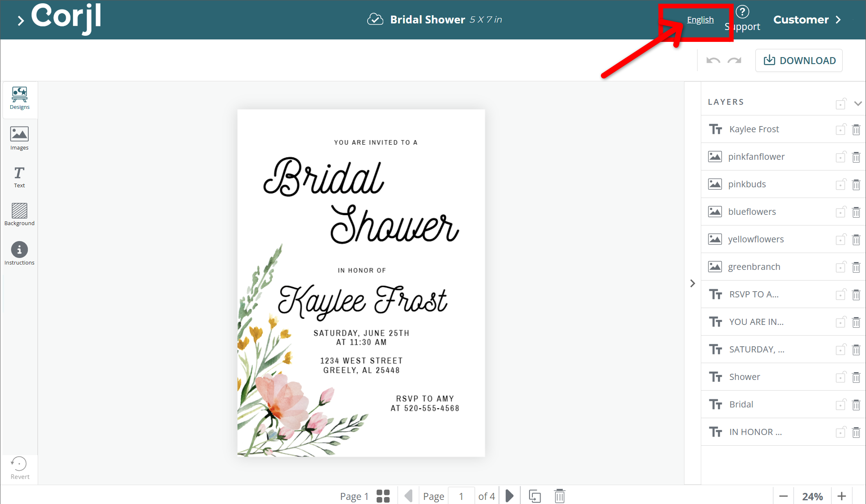Click the DOWNLOAD button
Viewport: 866px width, 504px height.
[x=799, y=60]
